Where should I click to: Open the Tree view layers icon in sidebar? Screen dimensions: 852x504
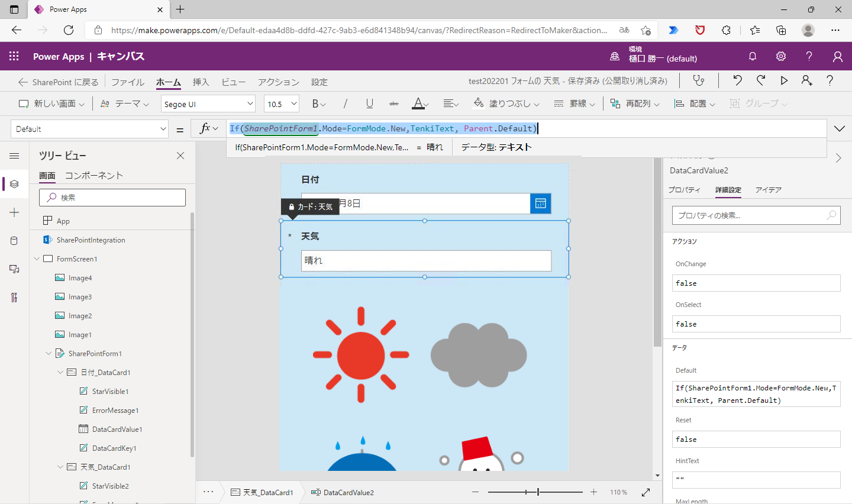pyautogui.click(x=14, y=184)
